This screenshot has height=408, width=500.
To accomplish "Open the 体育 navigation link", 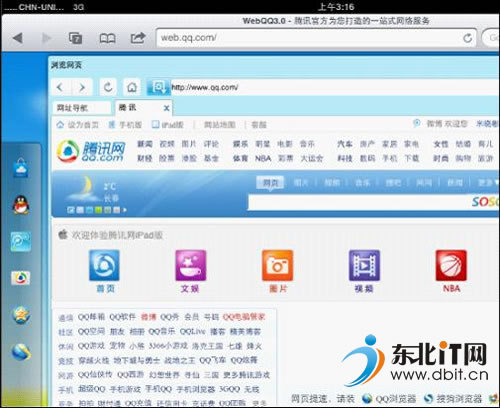I will click(x=240, y=158).
